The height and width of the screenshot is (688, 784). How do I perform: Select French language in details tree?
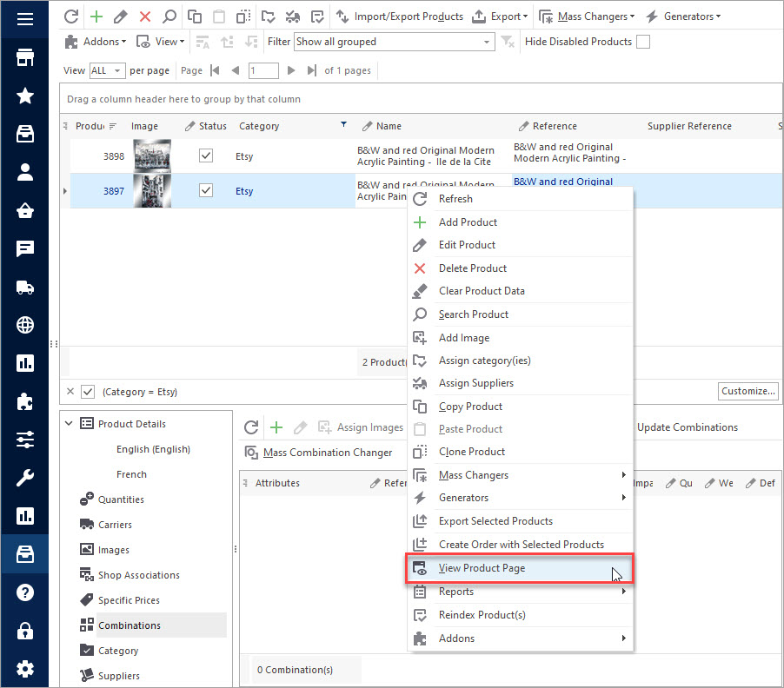131,474
